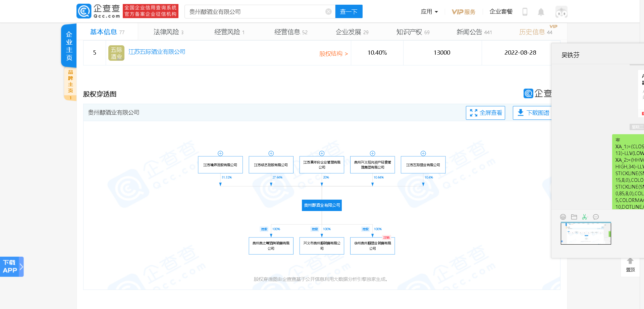Click the 品牌主页 side tab
644x309 pixels.
pos(70,84)
